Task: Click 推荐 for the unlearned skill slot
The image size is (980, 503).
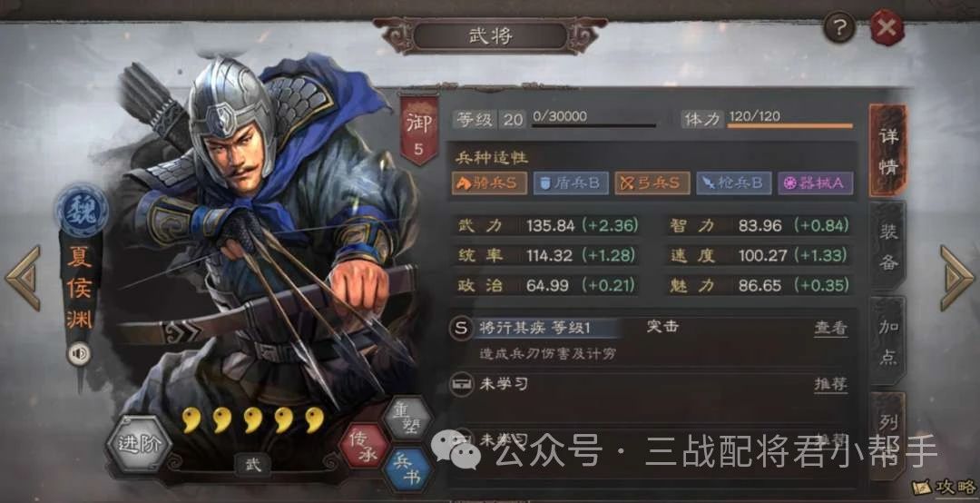Action: (x=830, y=384)
